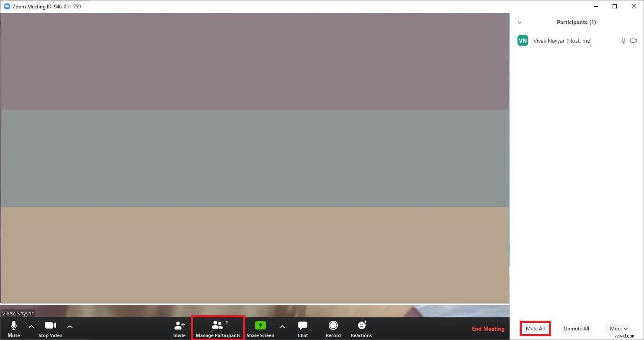The height and width of the screenshot is (340, 644).
Task: Open video settings chevron beside Stop Video
Action: pos(70,327)
